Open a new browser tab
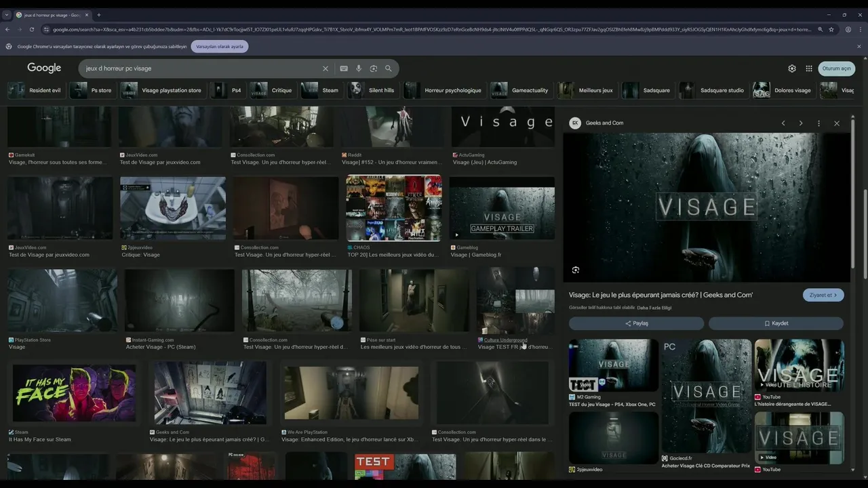The height and width of the screenshot is (488, 868). pos(99,15)
